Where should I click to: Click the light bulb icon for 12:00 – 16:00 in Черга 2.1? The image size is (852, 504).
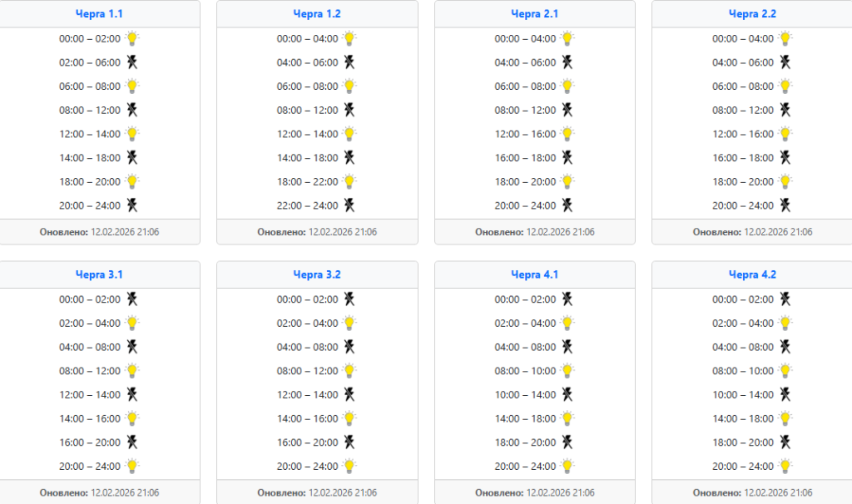click(567, 134)
